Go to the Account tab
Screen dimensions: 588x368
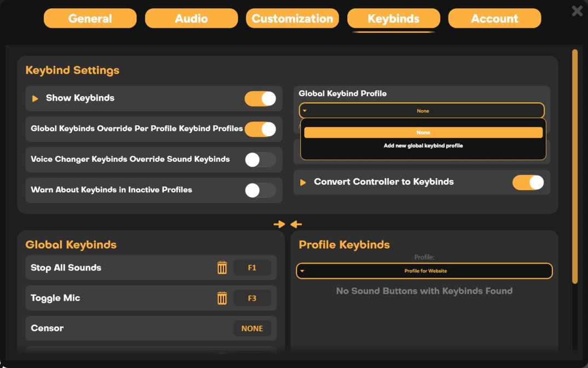coord(494,18)
